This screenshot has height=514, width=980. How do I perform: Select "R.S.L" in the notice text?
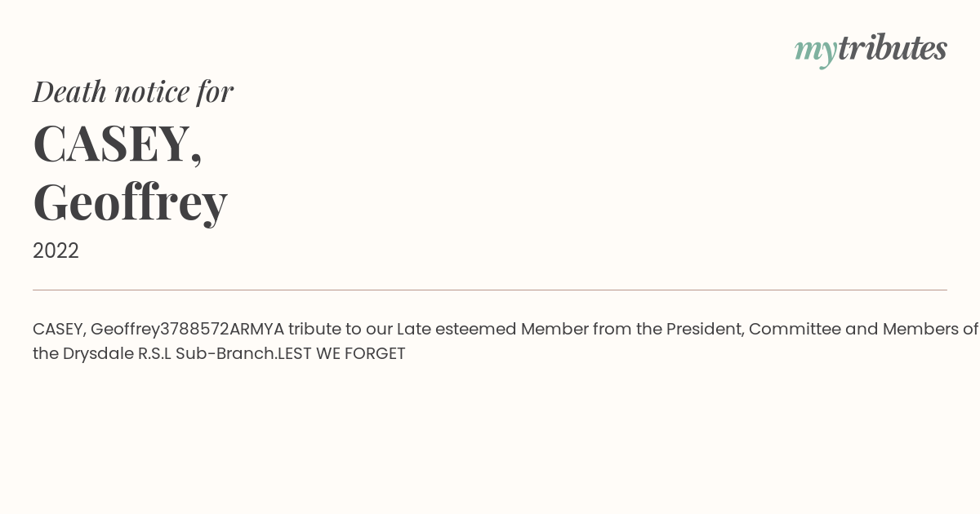[x=154, y=354]
